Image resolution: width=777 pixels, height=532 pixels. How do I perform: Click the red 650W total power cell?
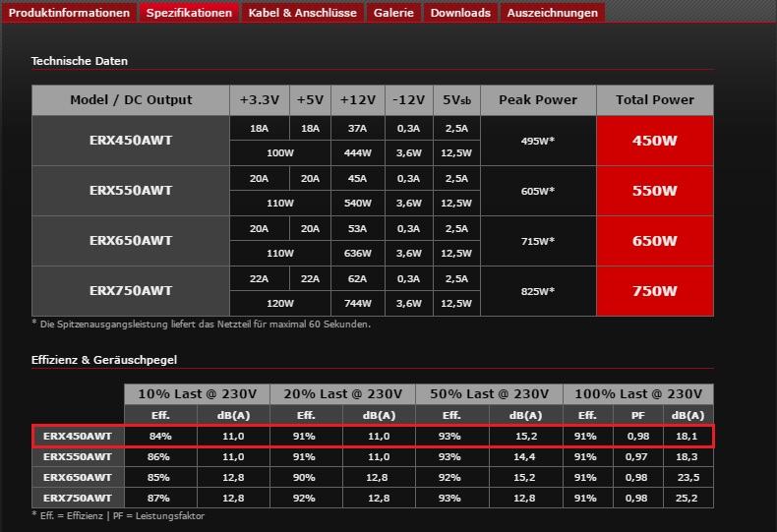click(x=655, y=241)
